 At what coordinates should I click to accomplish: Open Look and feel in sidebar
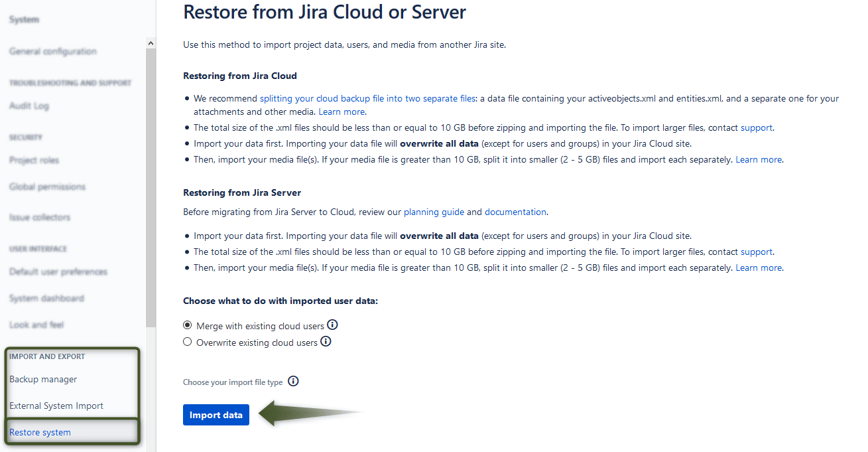tap(36, 325)
